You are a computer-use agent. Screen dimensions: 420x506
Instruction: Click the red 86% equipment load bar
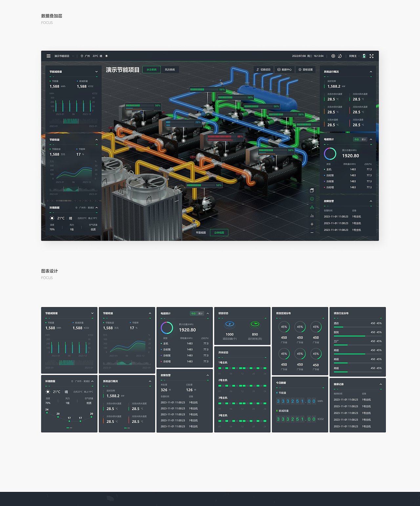click(225, 137)
